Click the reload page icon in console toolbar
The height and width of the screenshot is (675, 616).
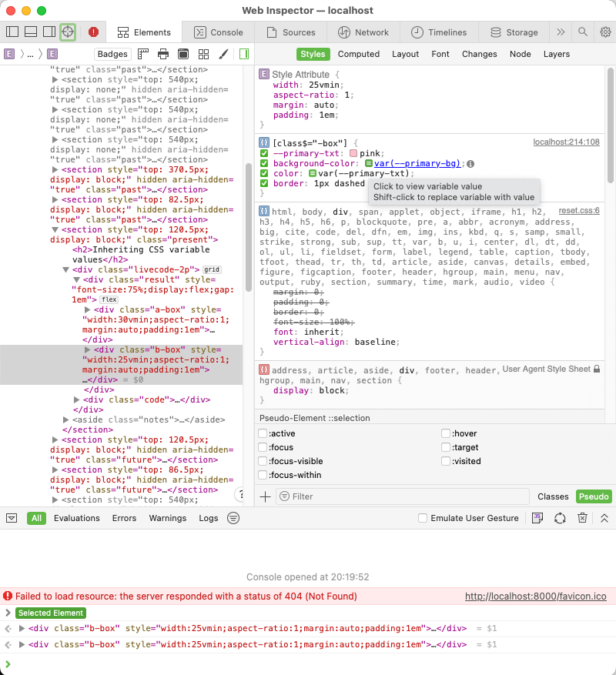(x=560, y=518)
